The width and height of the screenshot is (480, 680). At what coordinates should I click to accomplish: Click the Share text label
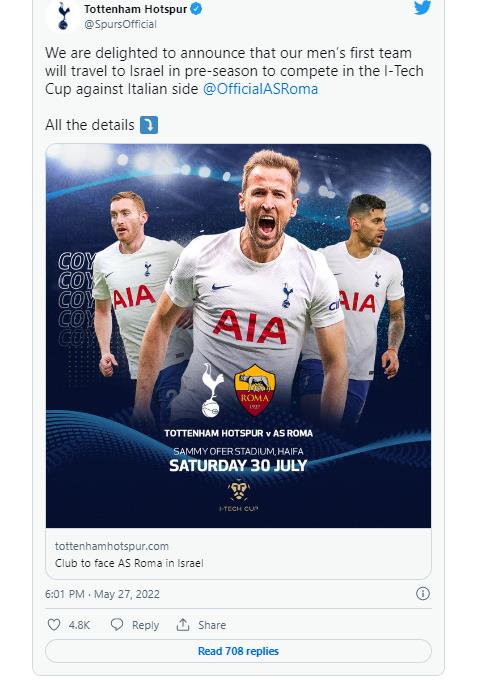212,625
